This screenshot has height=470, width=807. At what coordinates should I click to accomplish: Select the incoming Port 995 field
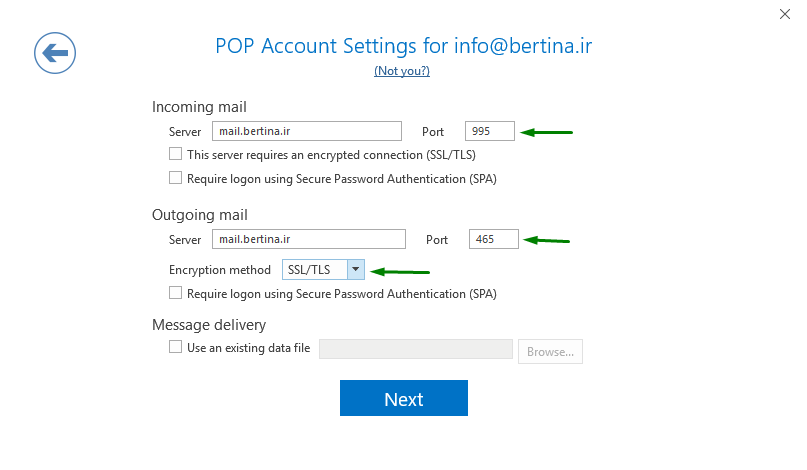489,131
